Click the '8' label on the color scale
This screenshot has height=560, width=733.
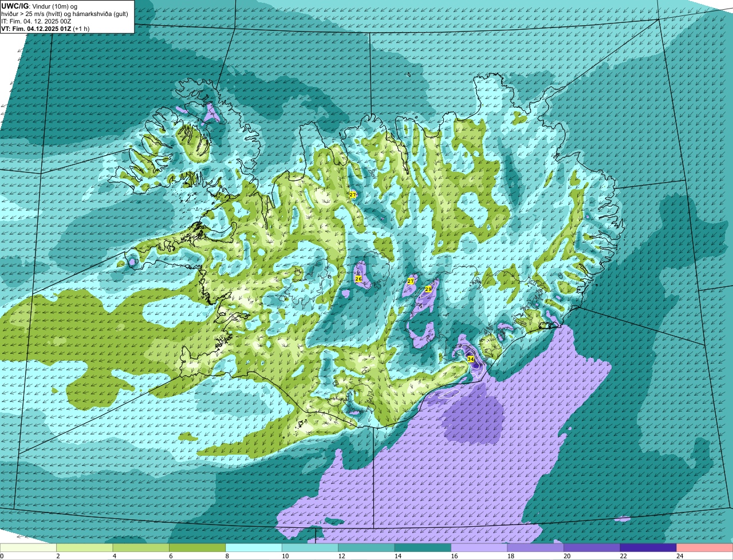click(x=227, y=556)
